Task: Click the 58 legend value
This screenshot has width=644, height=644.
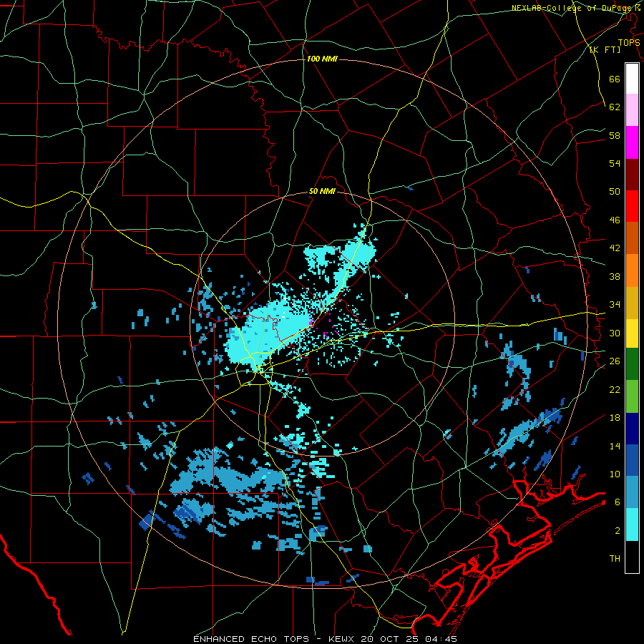Action: [615, 135]
